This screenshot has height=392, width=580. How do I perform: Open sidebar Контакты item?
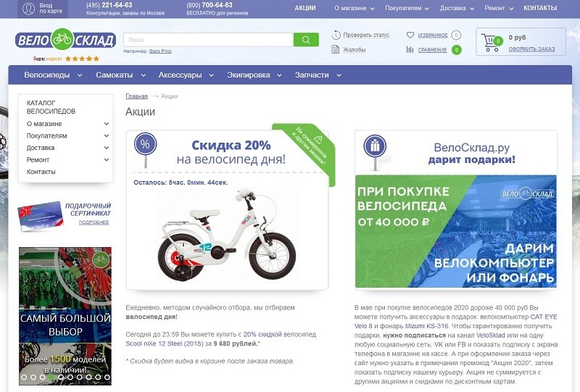[41, 172]
